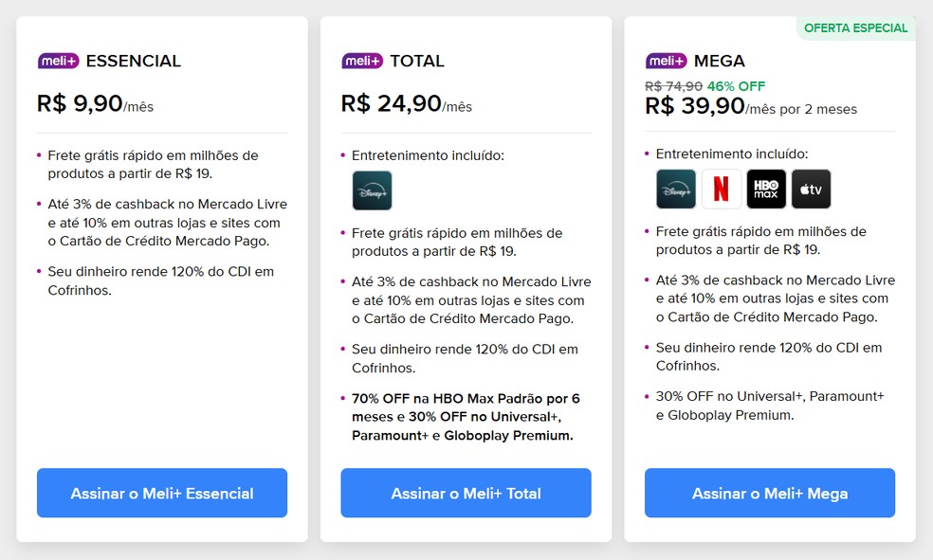Click the MEGA plan title

719,61
